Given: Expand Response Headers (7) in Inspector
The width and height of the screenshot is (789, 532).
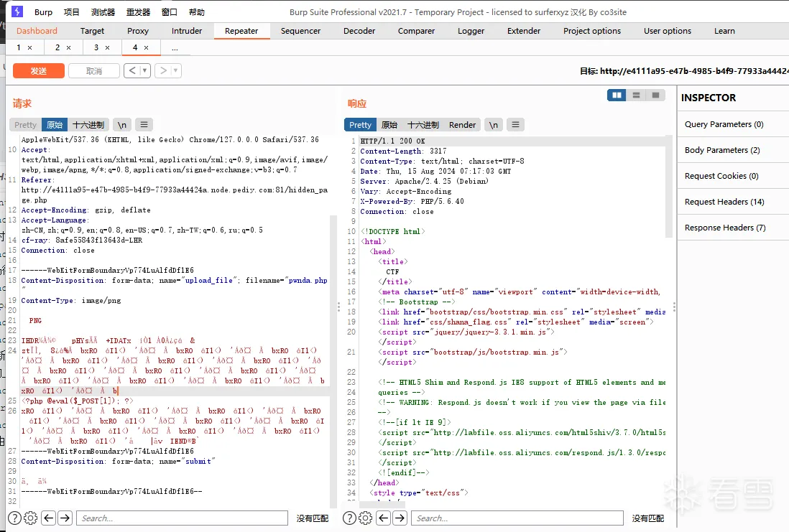Looking at the screenshot, I should point(733,228).
